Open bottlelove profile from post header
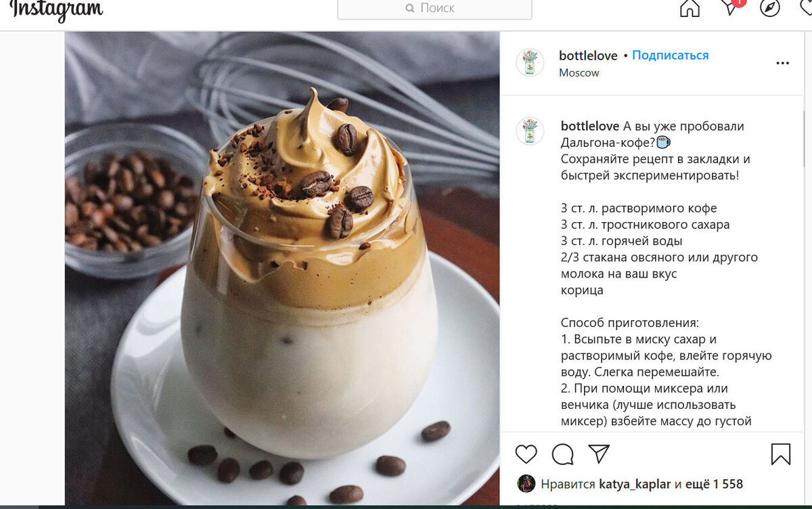Image resolution: width=812 pixels, height=509 pixels. point(588,56)
